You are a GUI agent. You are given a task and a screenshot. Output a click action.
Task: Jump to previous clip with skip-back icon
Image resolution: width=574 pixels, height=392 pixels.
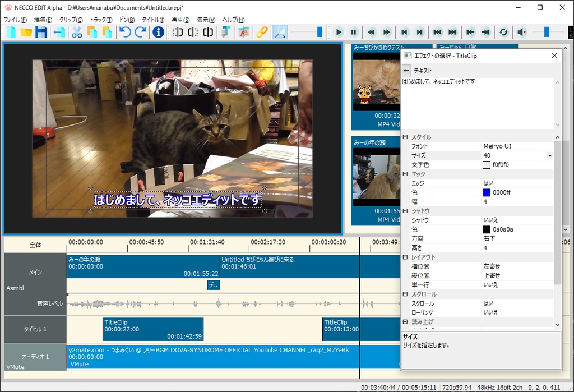(x=437, y=32)
